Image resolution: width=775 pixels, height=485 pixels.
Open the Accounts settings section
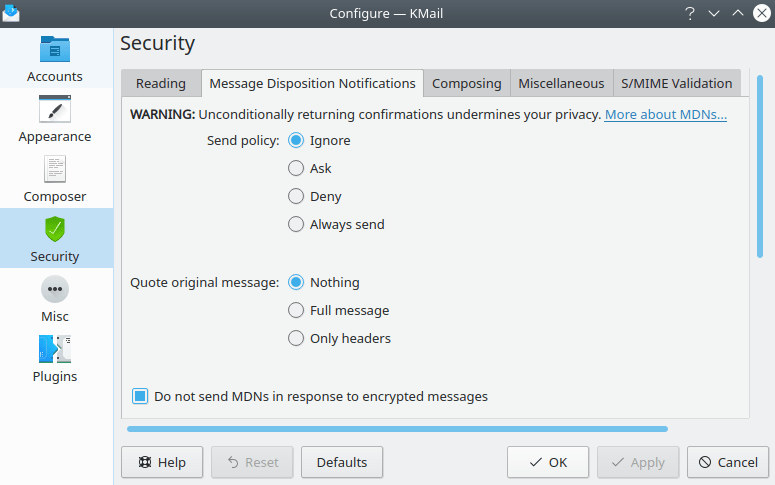[x=55, y=59]
